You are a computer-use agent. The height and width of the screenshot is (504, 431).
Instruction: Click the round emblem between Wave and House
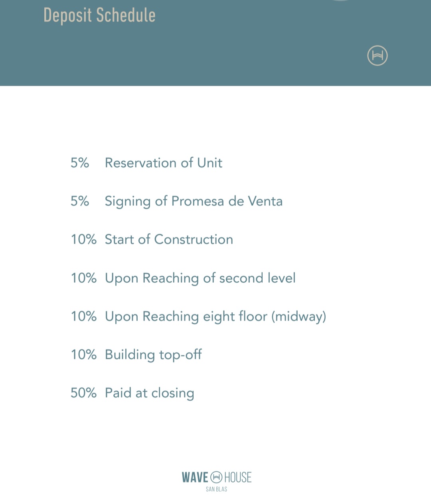[x=216, y=477]
